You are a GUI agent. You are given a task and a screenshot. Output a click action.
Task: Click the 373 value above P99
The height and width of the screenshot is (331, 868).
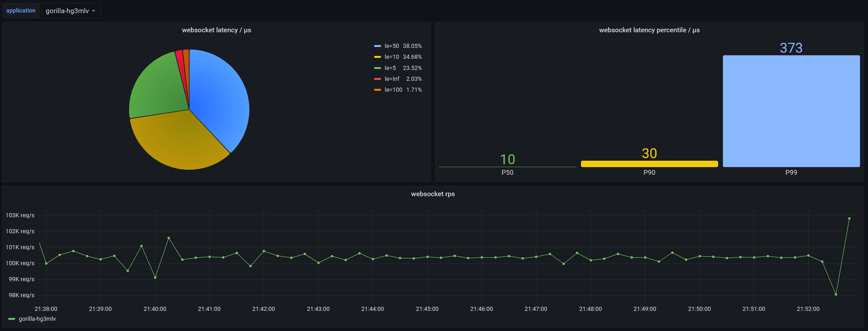point(791,48)
